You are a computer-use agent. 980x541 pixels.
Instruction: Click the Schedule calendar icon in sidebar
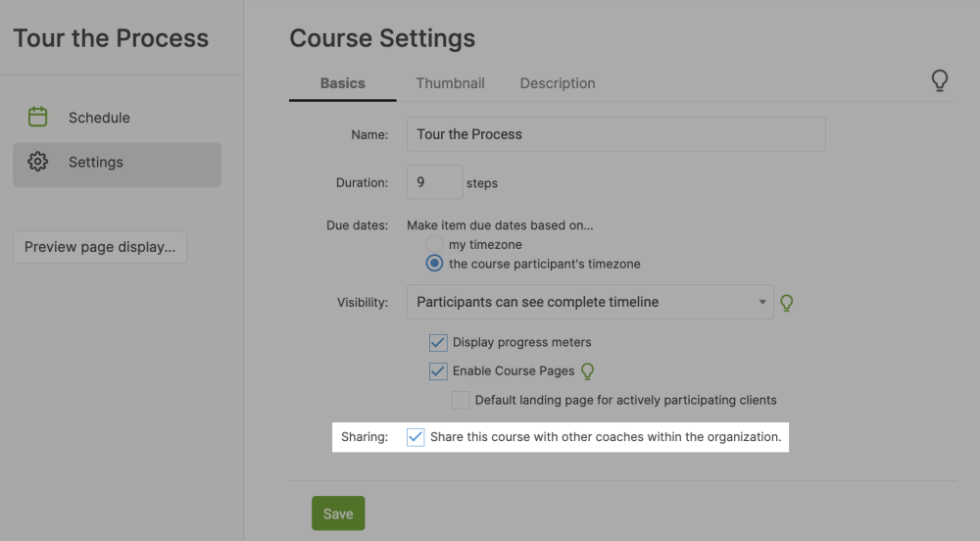[x=38, y=118]
